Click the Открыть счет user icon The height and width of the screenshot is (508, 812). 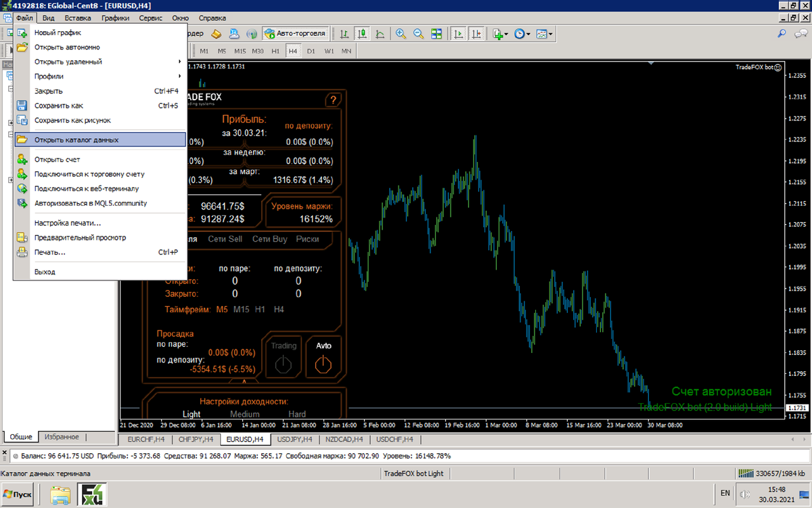22,160
